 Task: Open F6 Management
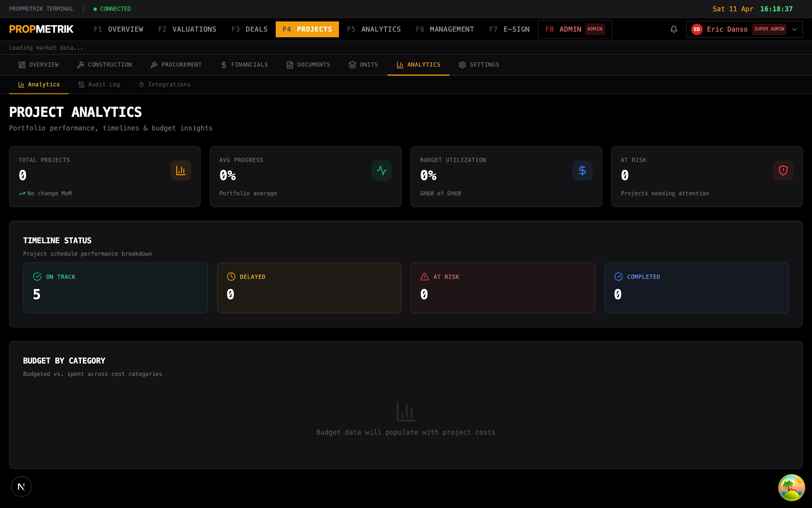(445, 29)
